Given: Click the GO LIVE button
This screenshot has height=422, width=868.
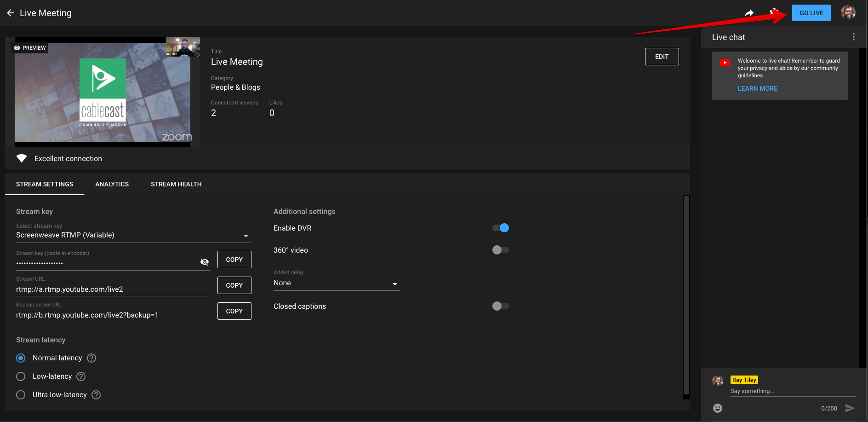Looking at the screenshot, I should 811,13.
